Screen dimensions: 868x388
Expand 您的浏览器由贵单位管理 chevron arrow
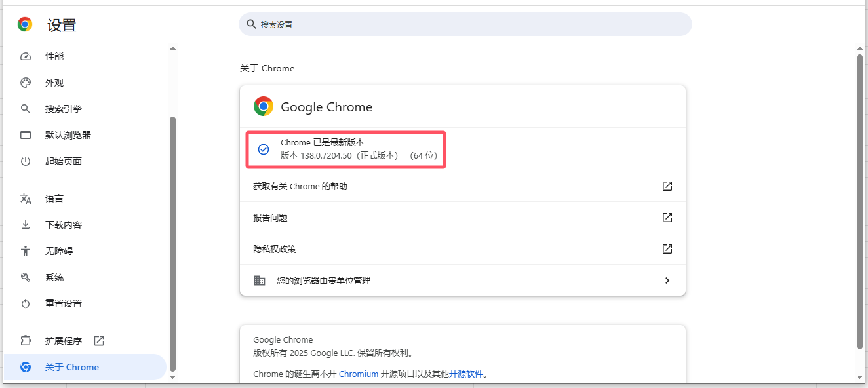(667, 281)
